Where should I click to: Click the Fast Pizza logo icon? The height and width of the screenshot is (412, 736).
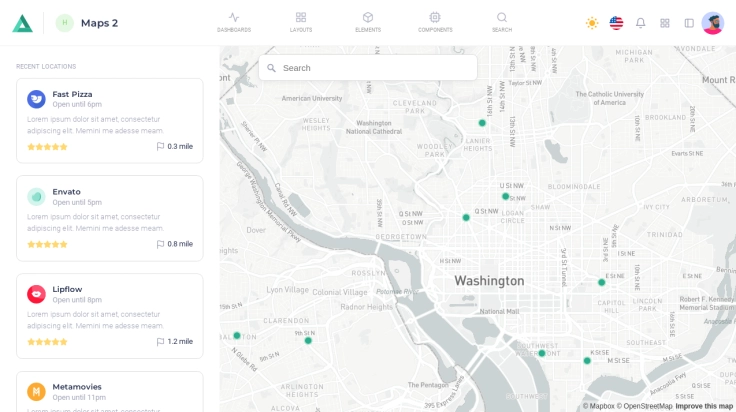pos(36,99)
